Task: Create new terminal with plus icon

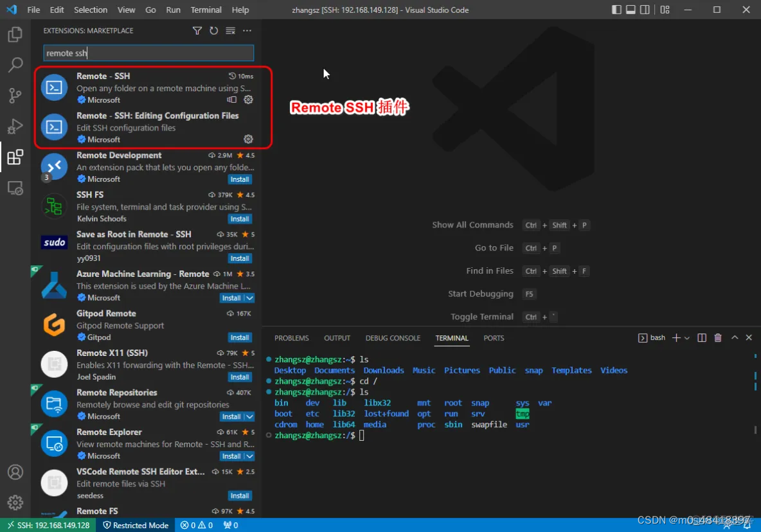Action: (x=676, y=337)
